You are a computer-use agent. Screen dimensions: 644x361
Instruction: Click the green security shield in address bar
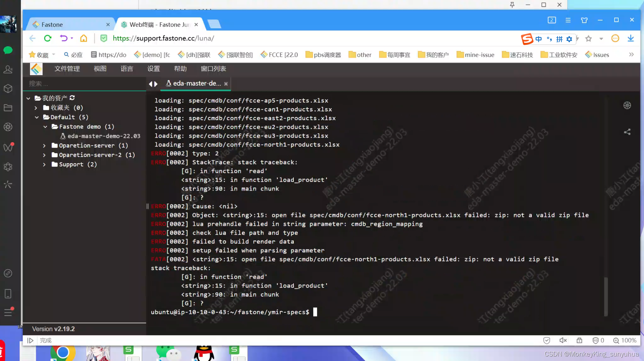(x=104, y=38)
